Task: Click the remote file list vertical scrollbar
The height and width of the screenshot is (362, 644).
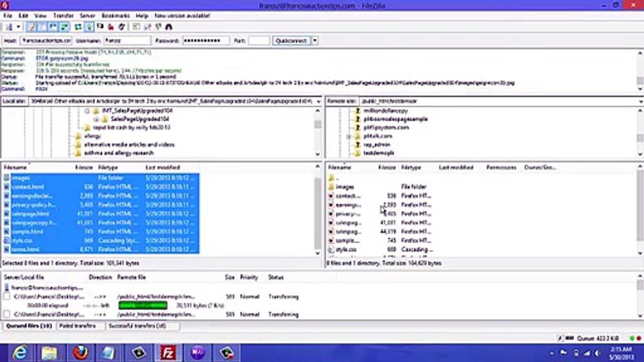Action: pyautogui.click(x=640, y=211)
